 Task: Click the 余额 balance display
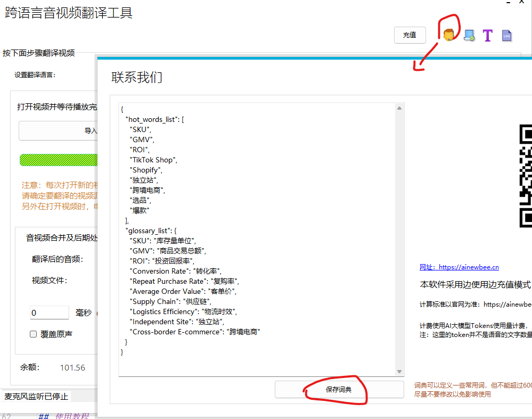click(53, 367)
